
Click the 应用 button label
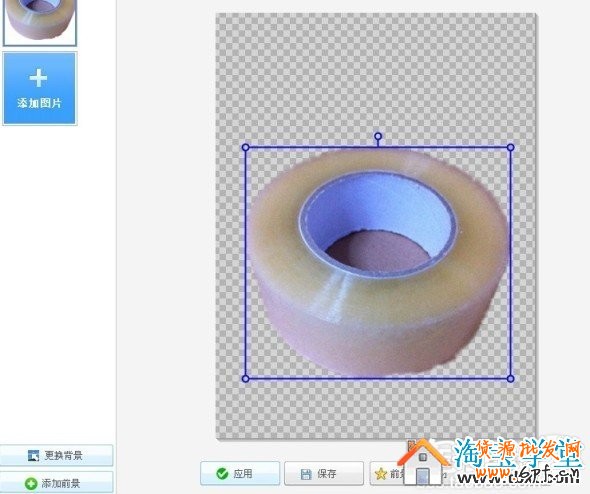[243, 474]
